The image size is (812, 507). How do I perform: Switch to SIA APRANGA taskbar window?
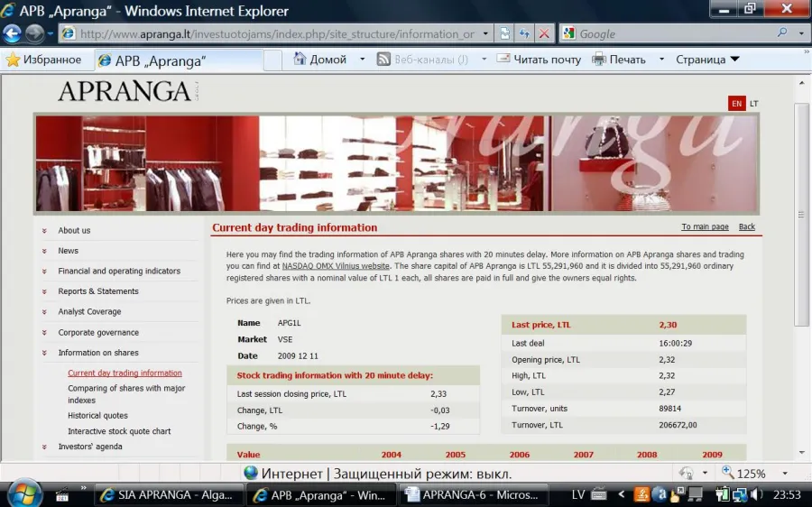pos(170,495)
